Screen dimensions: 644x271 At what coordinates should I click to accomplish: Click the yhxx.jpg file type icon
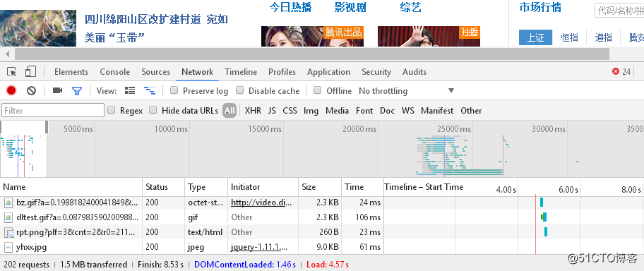(x=8, y=247)
